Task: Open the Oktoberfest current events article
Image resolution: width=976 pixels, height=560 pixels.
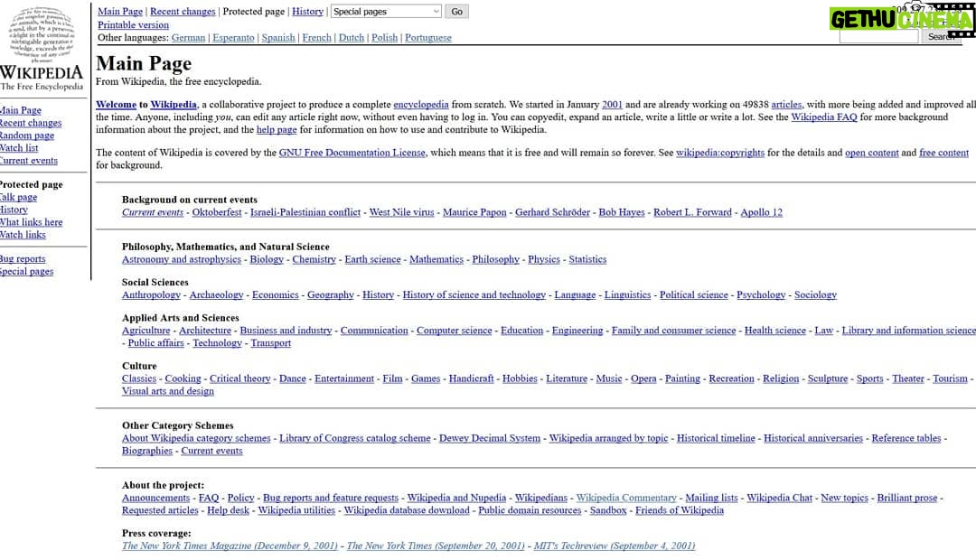Action: coord(217,212)
